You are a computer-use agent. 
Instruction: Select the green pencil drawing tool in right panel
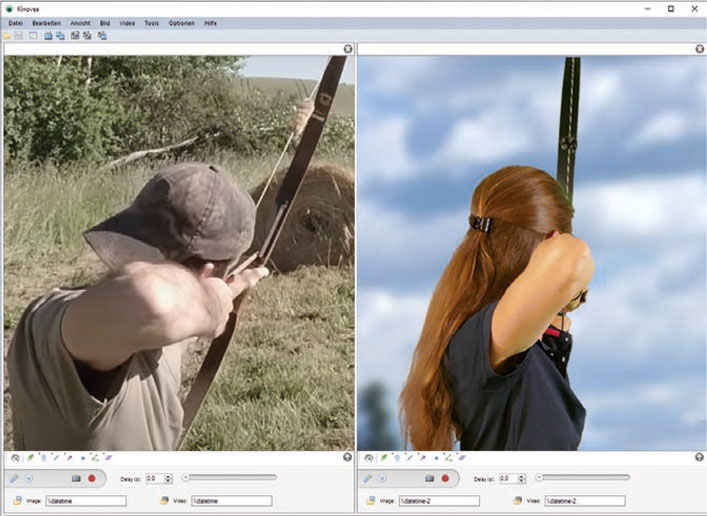[383, 457]
